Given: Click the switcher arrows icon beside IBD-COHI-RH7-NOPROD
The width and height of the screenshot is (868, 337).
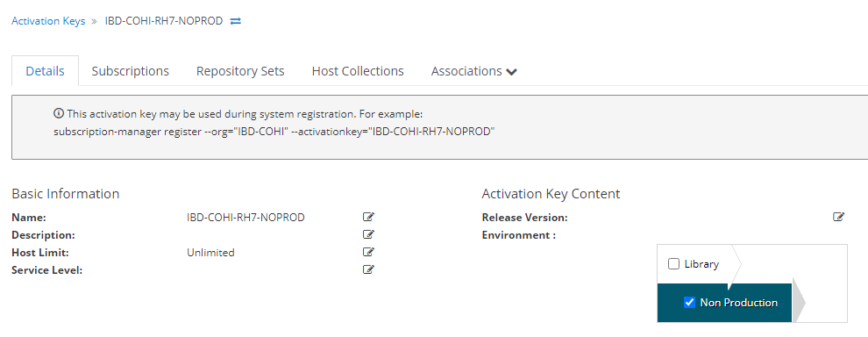Looking at the screenshot, I should point(236,21).
